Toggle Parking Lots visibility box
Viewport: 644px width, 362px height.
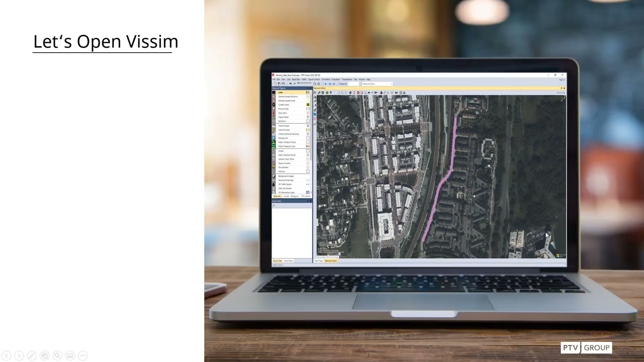[308, 138]
